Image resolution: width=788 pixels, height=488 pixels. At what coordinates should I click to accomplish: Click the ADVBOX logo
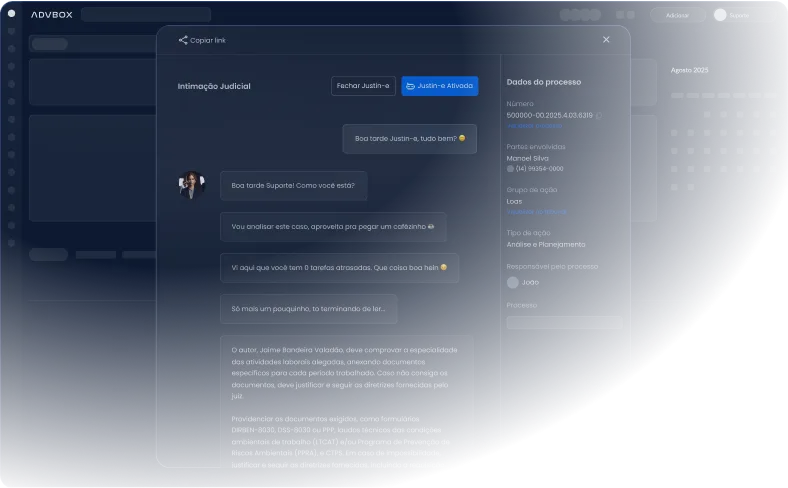click(50, 15)
